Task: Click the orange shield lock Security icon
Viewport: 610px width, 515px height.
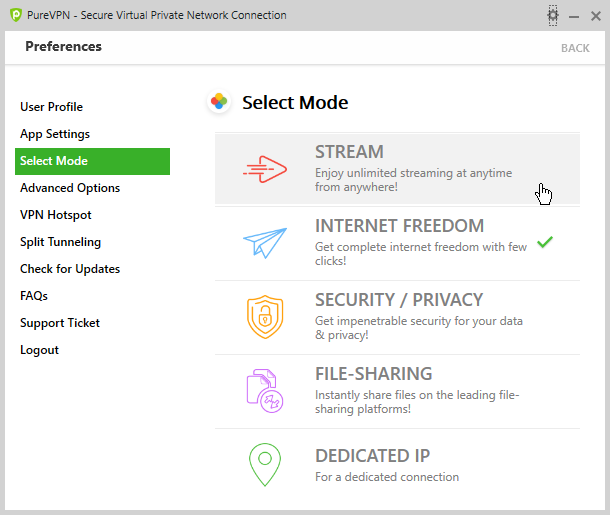Action: 265,317
